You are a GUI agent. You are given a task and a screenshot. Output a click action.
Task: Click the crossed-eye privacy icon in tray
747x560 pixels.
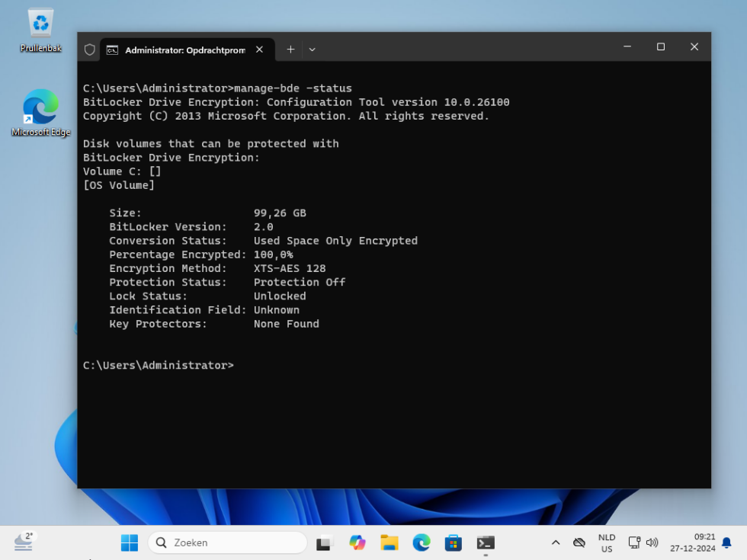click(x=580, y=542)
